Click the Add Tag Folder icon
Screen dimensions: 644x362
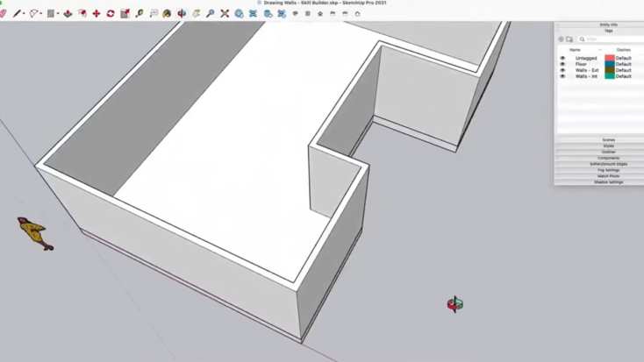(569, 39)
